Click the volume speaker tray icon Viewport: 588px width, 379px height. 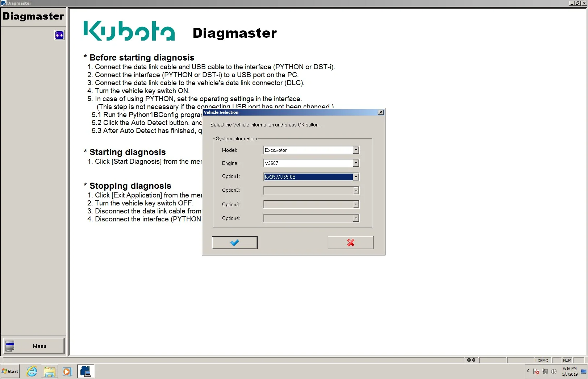pyautogui.click(x=553, y=371)
